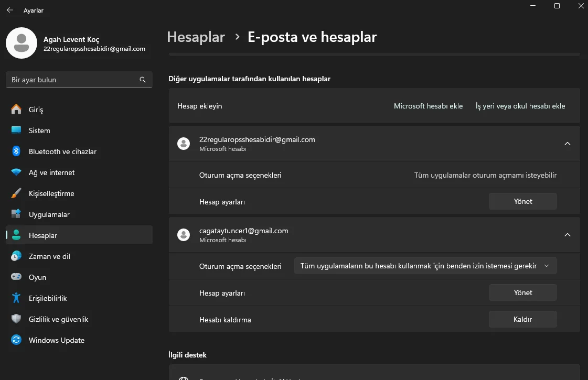Click Microsoft hesabı ekle
588x380 pixels.
pyautogui.click(x=428, y=106)
